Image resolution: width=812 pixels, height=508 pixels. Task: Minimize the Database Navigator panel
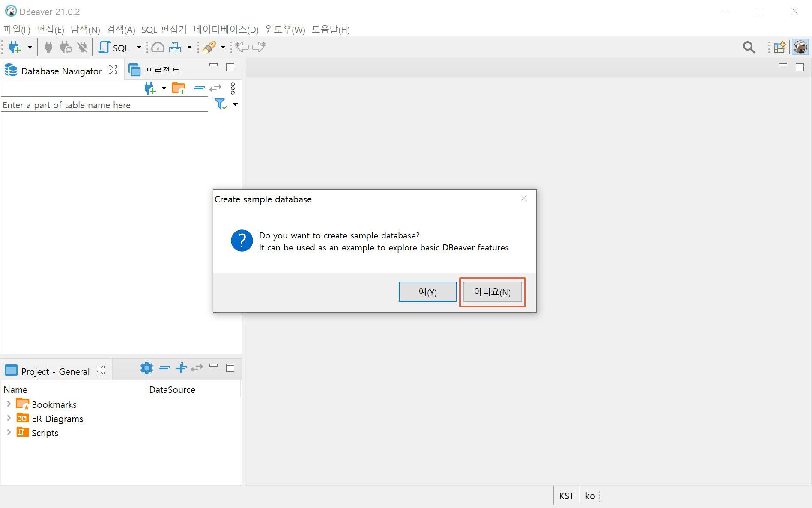213,65
